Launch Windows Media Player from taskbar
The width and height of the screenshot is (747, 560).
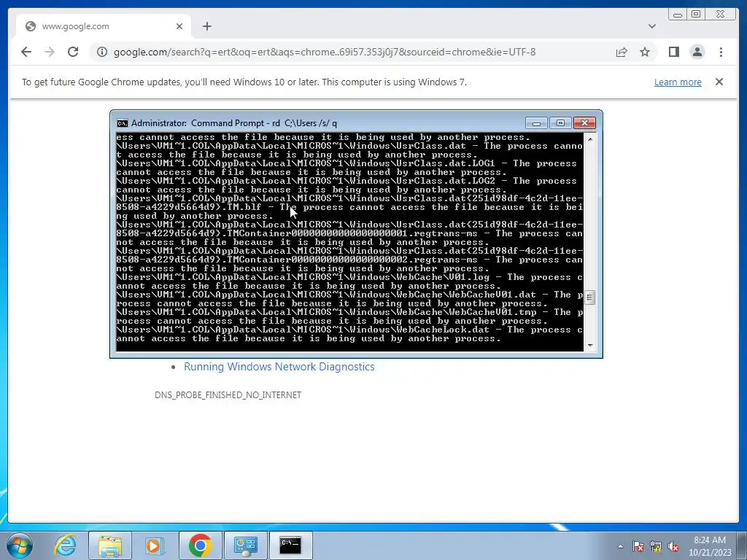point(155,545)
